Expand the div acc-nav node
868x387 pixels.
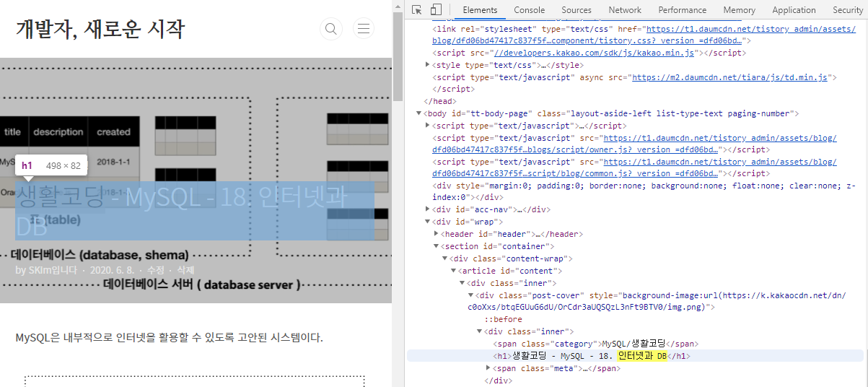tap(427, 209)
